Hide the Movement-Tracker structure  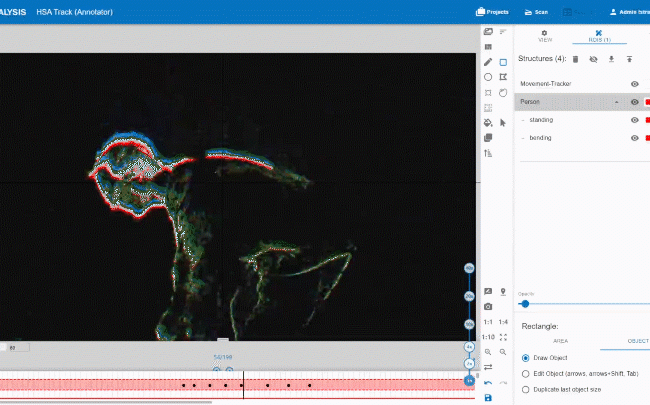click(634, 84)
